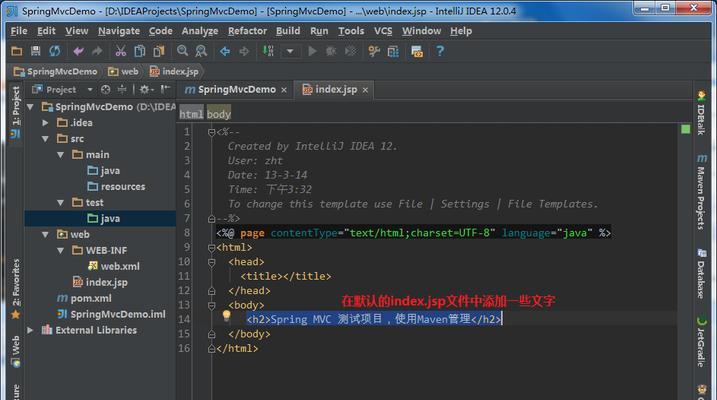This screenshot has width=717, height=400.
Task: Collapse the WEB-INF folder
Action: [x=60, y=251]
